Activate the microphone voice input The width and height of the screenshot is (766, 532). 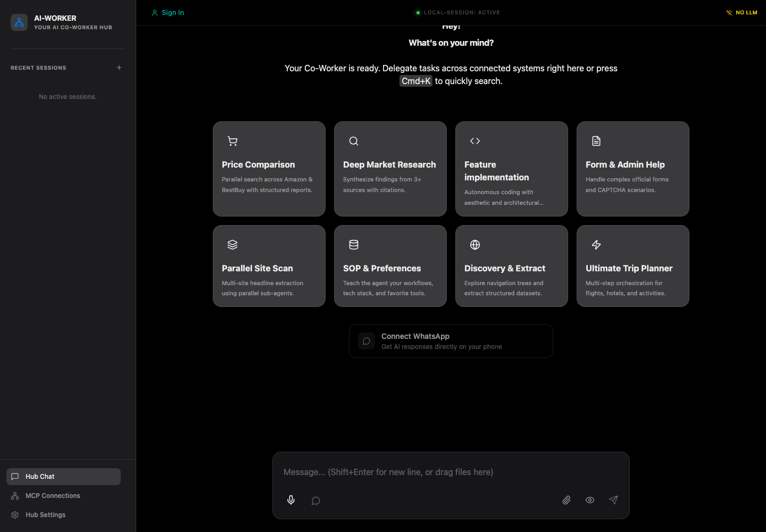click(291, 500)
